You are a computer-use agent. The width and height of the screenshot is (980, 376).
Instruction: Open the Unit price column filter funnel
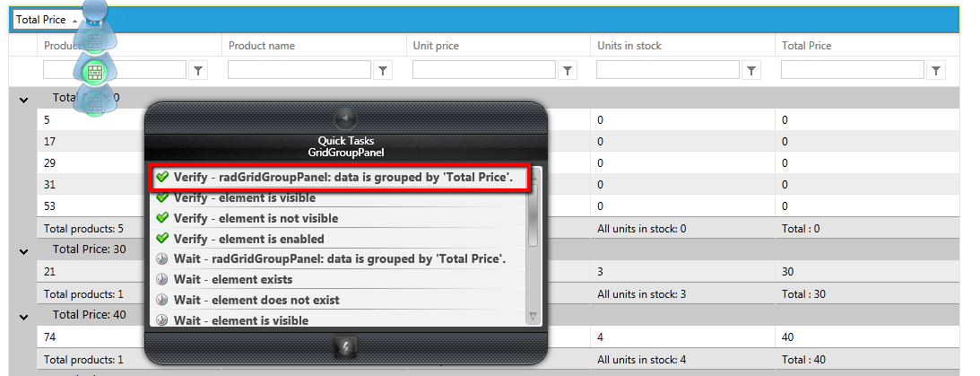[x=568, y=70]
